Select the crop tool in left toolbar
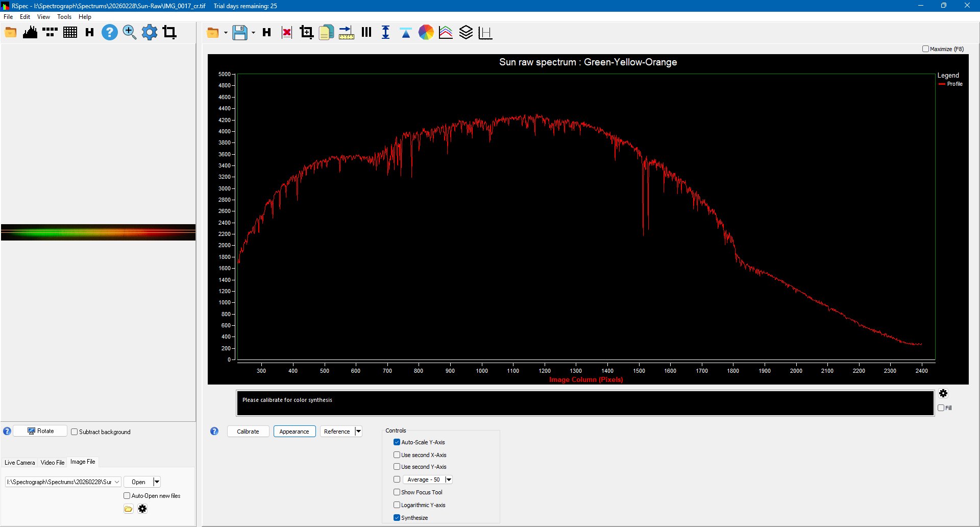Screen dimensions: 980x527 (x=169, y=33)
